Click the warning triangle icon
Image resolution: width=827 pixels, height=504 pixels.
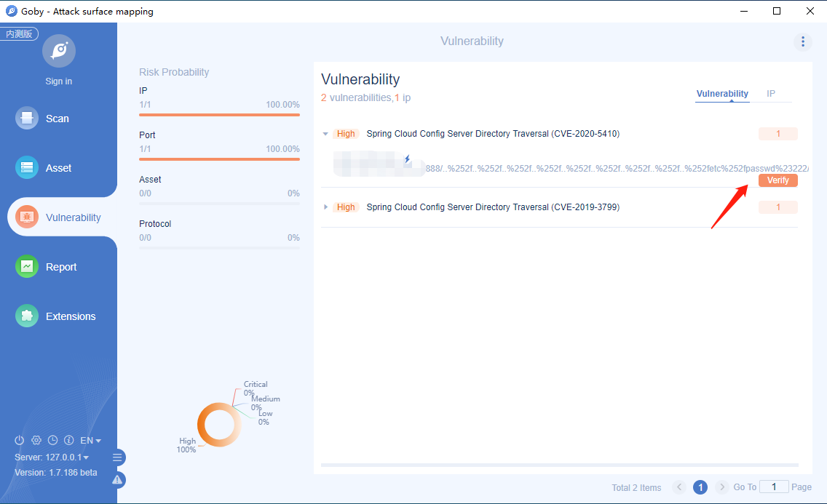pyautogui.click(x=118, y=480)
